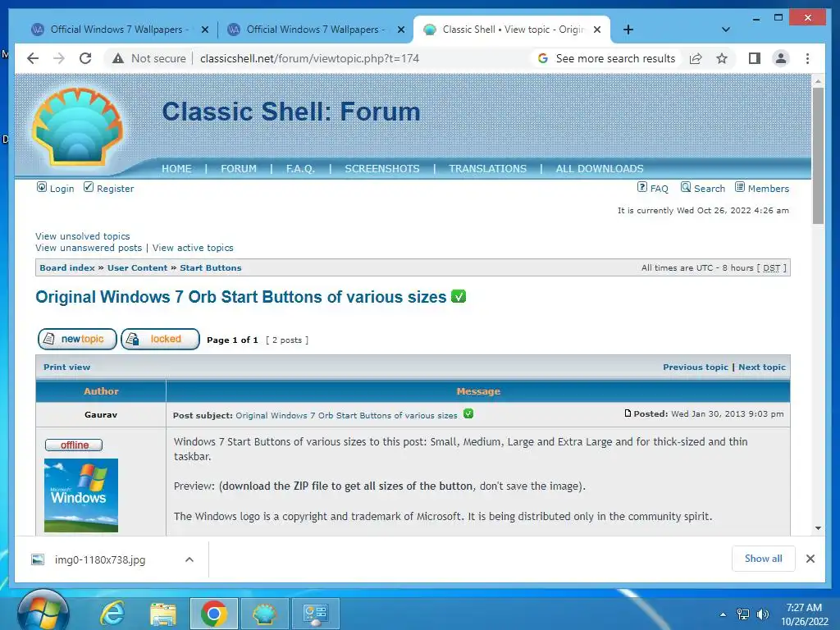Go to Next topic
840x630 pixels.
click(x=762, y=367)
